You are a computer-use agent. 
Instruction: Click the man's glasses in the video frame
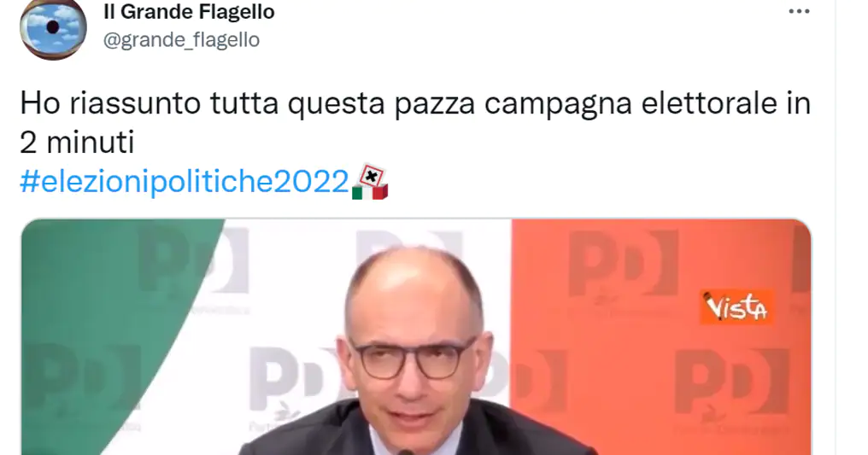coord(414,357)
